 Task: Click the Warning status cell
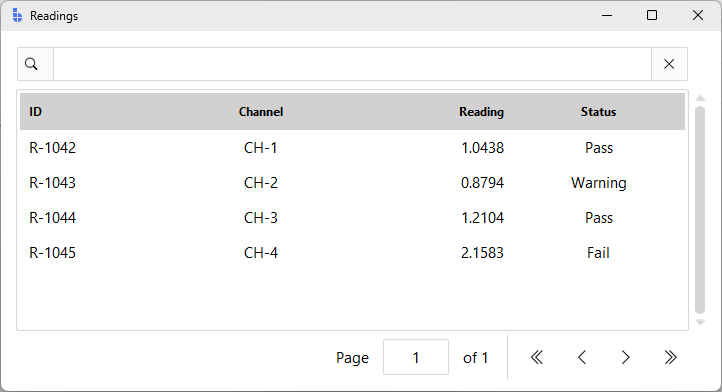click(599, 183)
